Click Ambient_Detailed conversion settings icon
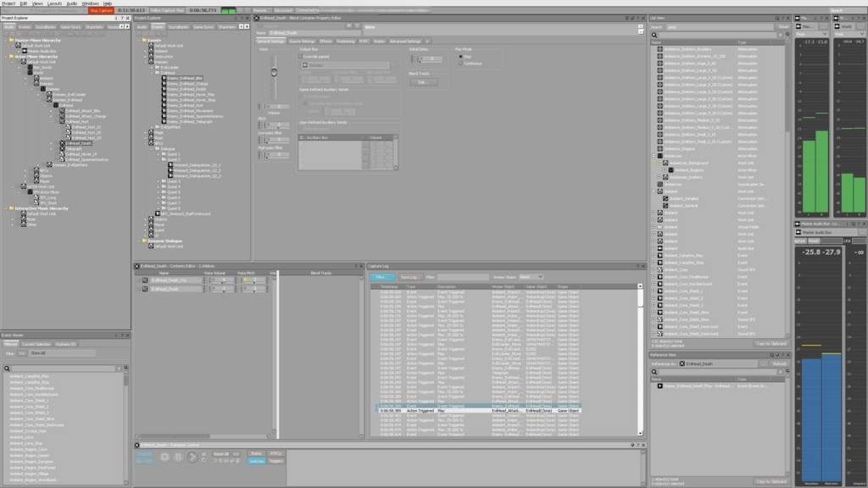This screenshot has width=868, height=488. click(x=665, y=198)
